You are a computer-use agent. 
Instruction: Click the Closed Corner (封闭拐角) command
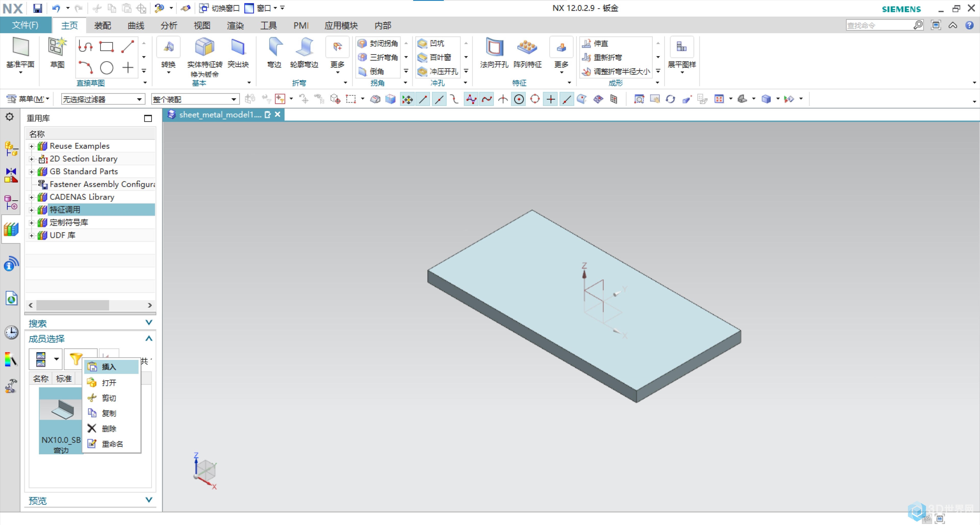point(378,43)
